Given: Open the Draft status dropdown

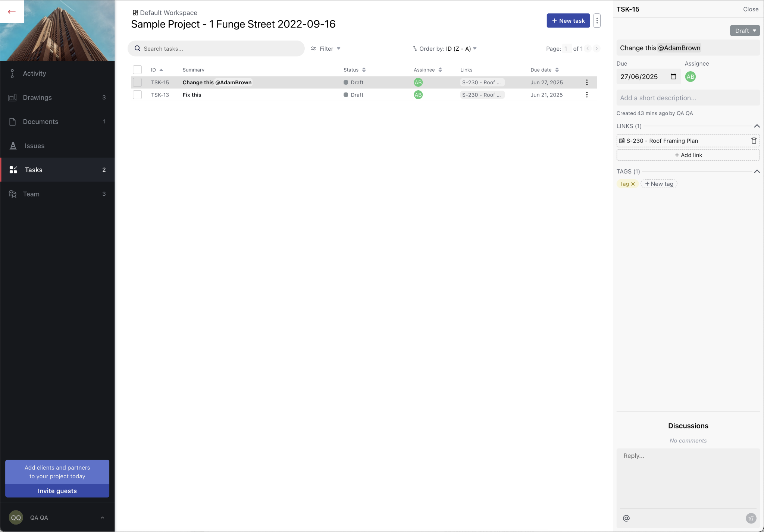Looking at the screenshot, I should (x=745, y=31).
